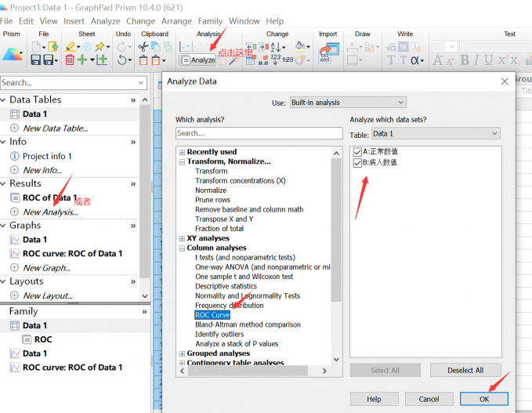Click the analysis list scroll-right arrow
532x413 pixels.
[x=324, y=371]
